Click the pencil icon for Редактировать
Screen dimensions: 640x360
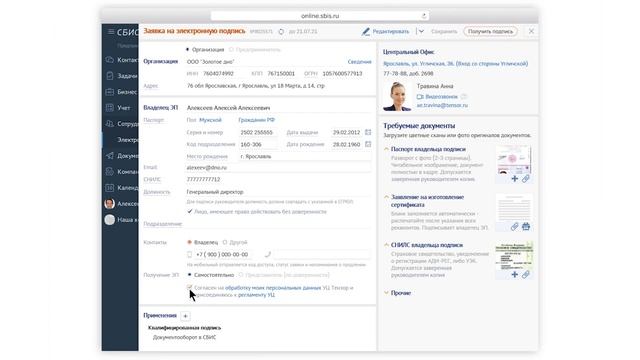click(x=365, y=31)
